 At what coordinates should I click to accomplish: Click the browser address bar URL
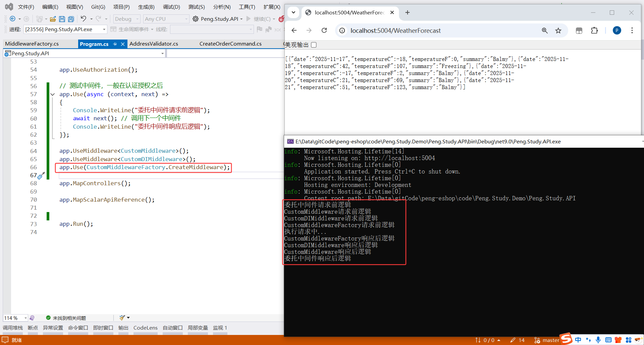point(395,31)
